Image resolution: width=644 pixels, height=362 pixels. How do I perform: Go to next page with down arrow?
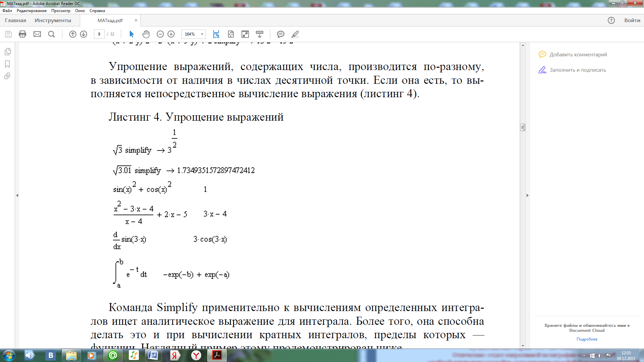pyautogui.click(x=84, y=34)
